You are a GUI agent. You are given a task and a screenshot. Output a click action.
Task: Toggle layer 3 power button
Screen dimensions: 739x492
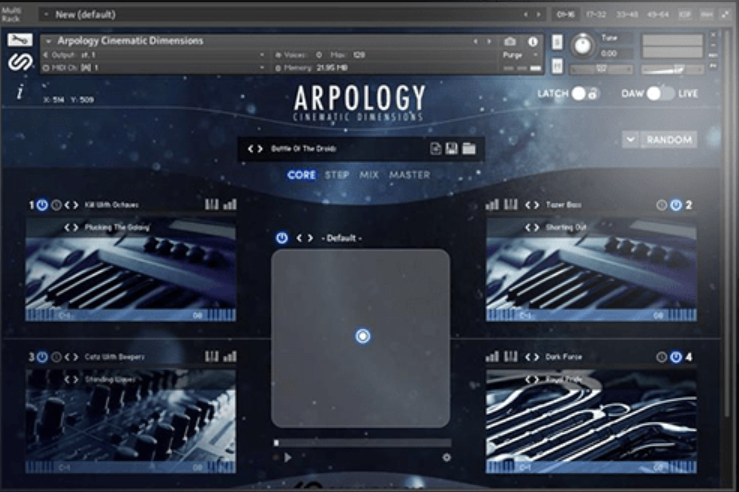tap(42, 357)
